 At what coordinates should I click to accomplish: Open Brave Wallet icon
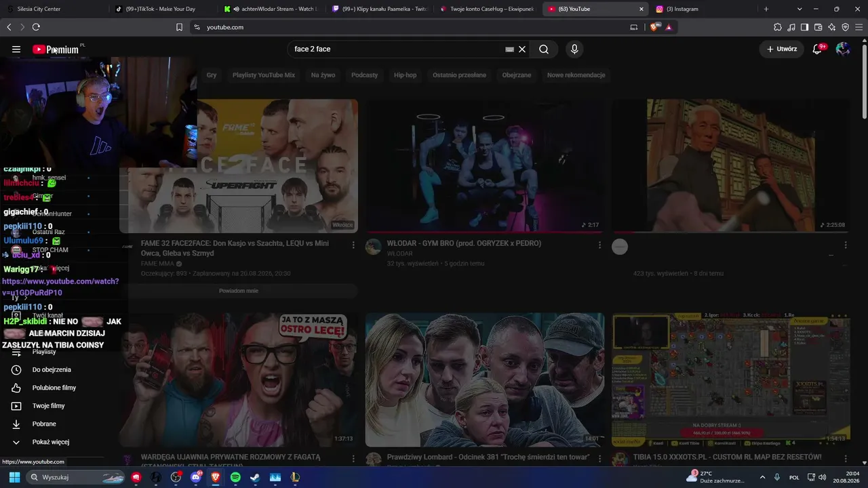[x=818, y=27]
